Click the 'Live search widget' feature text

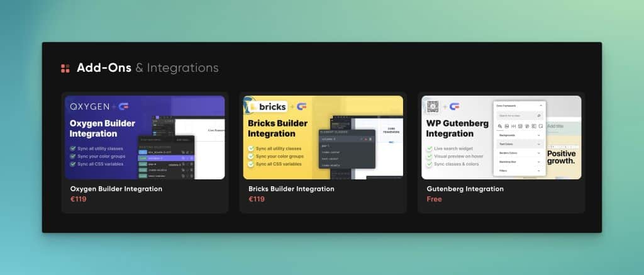pos(453,149)
